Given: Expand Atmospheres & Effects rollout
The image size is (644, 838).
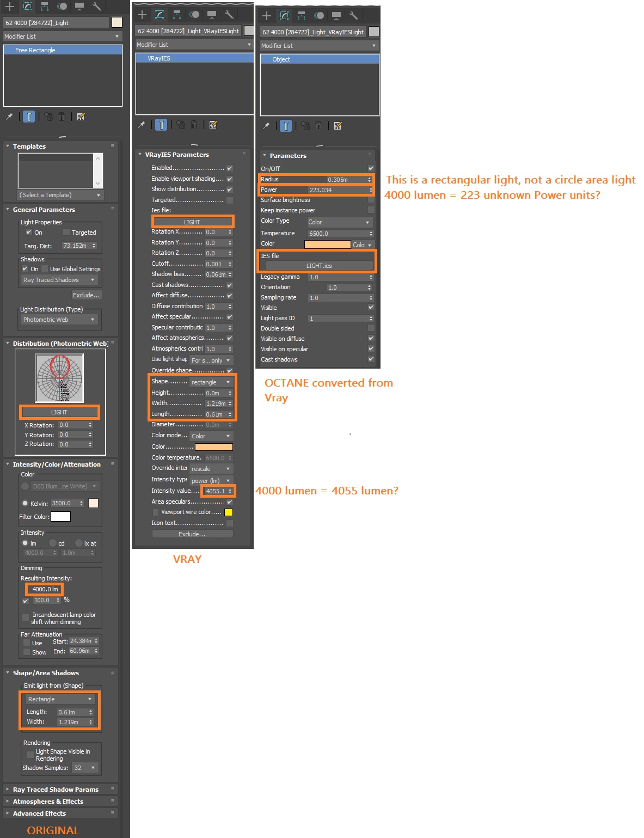Looking at the screenshot, I should (x=48, y=802).
